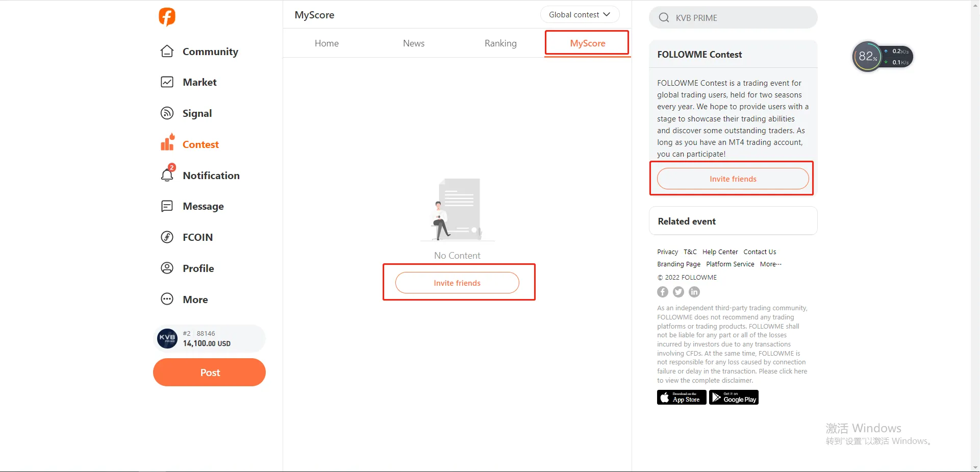Click the No Content text
980x472 pixels.
tap(457, 256)
